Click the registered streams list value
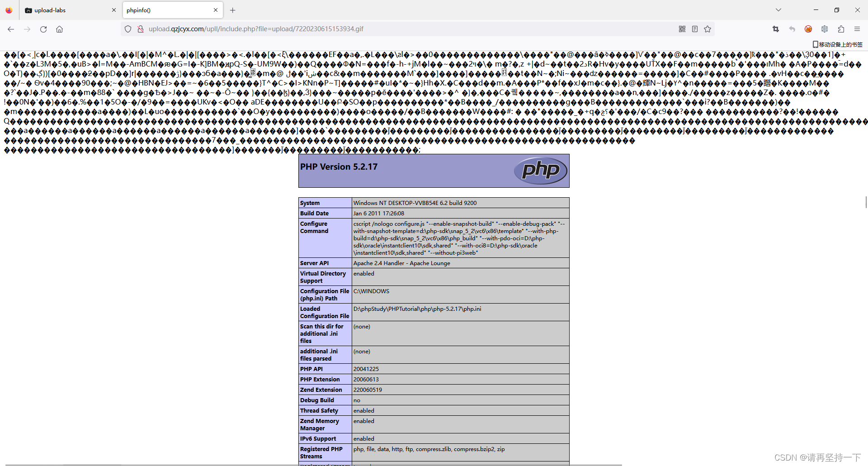The image size is (868, 466). (x=429, y=449)
